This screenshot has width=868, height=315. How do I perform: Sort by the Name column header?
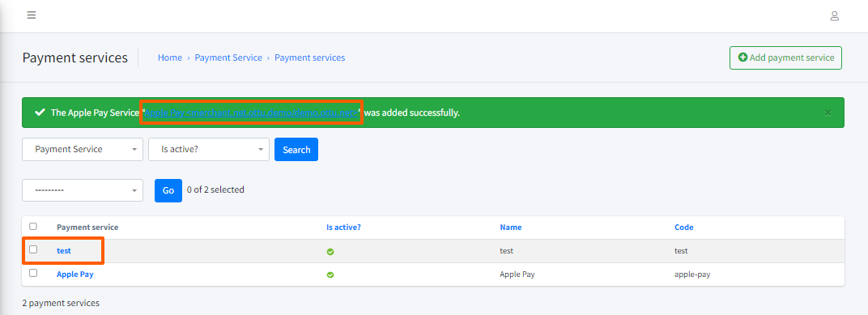point(510,228)
